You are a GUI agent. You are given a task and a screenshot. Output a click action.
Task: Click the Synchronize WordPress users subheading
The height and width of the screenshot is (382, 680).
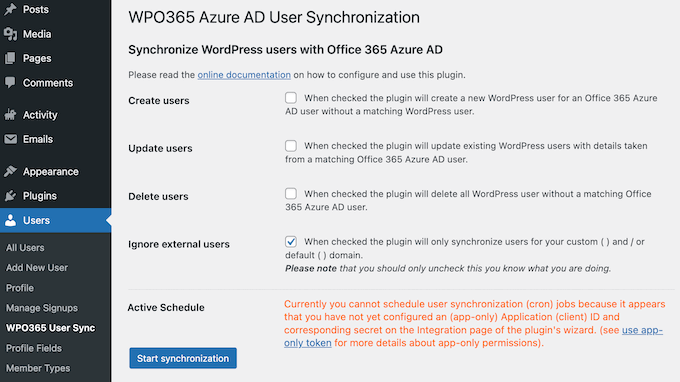[285, 50]
